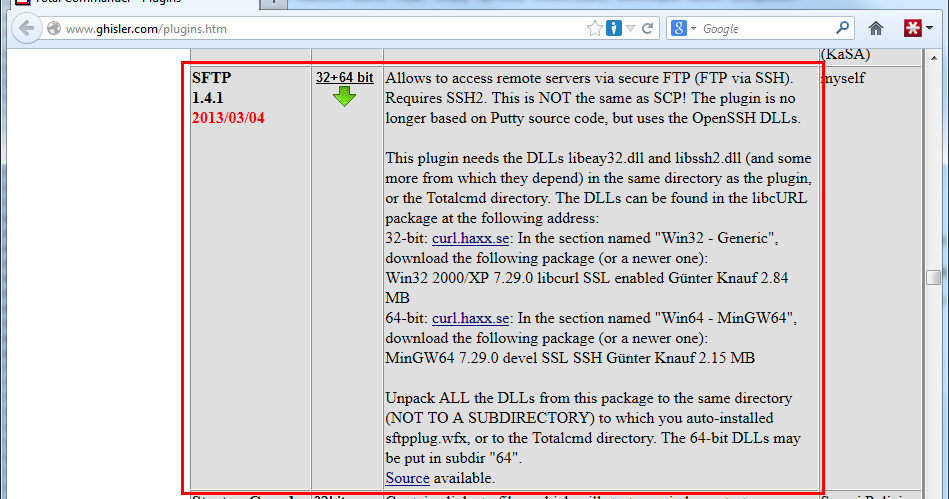The image size is (949, 499).
Task: Open the Google search engine selector
Action: [x=683, y=28]
